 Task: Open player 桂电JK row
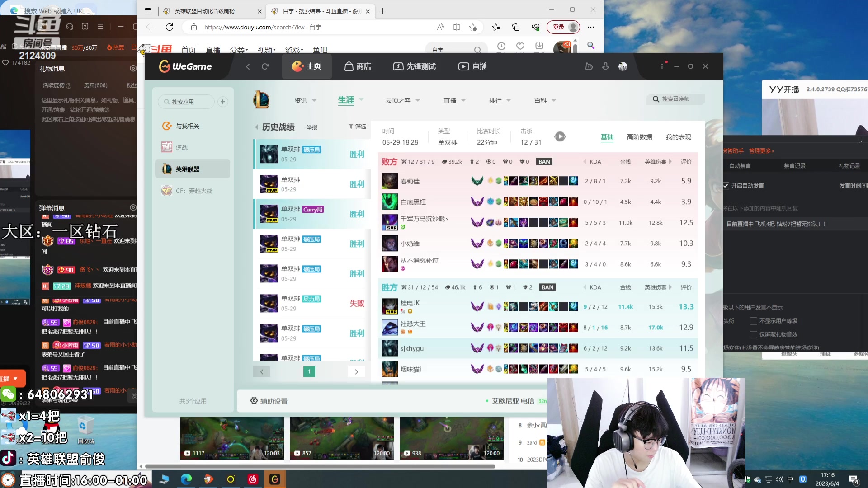pos(538,307)
